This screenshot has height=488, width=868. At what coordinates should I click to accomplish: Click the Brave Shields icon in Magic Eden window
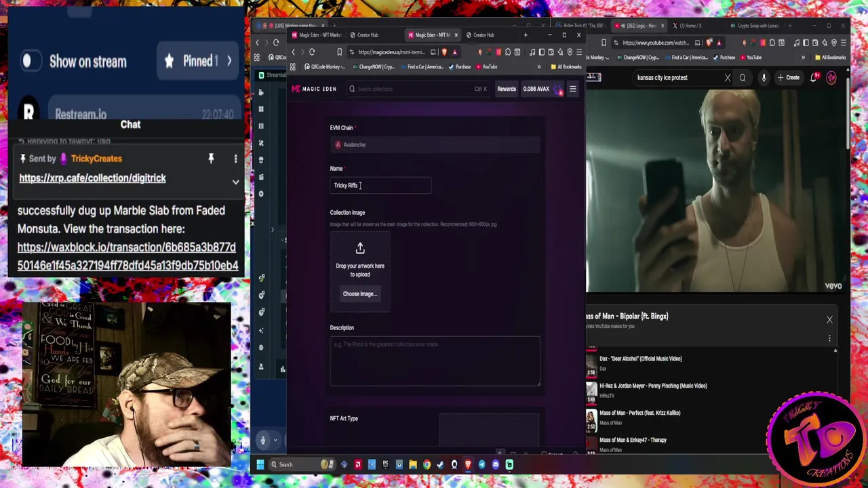pos(444,52)
